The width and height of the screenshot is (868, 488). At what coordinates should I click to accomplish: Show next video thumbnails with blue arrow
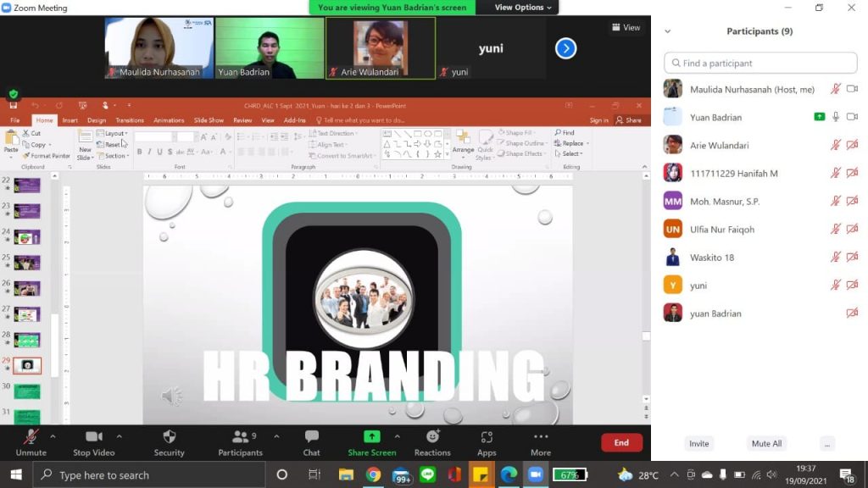pyautogui.click(x=565, y=48)
